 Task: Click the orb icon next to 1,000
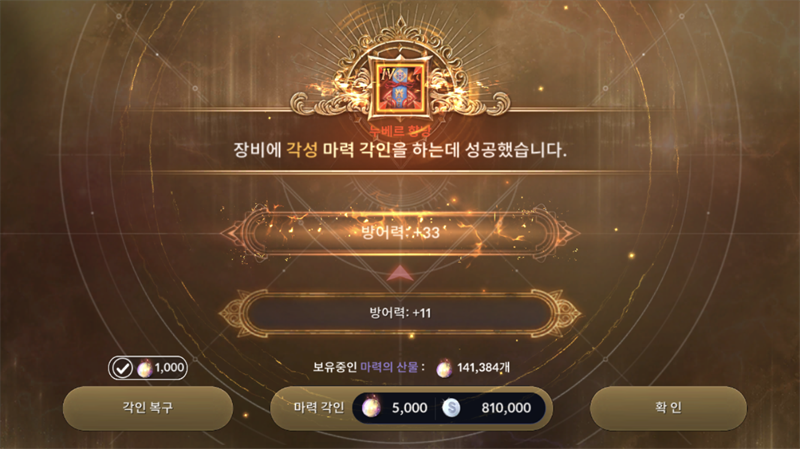point(144,368)
